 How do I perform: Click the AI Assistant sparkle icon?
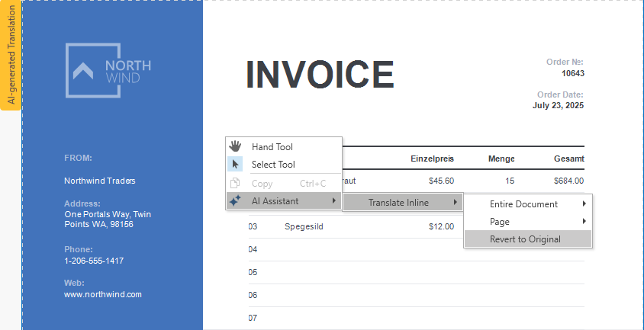click(235, 201)
